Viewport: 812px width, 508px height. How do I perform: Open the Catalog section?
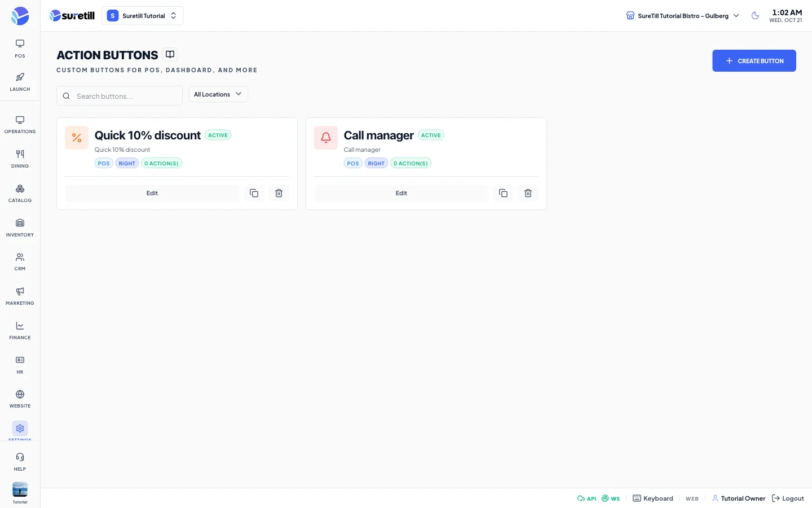tap(20, 194)
